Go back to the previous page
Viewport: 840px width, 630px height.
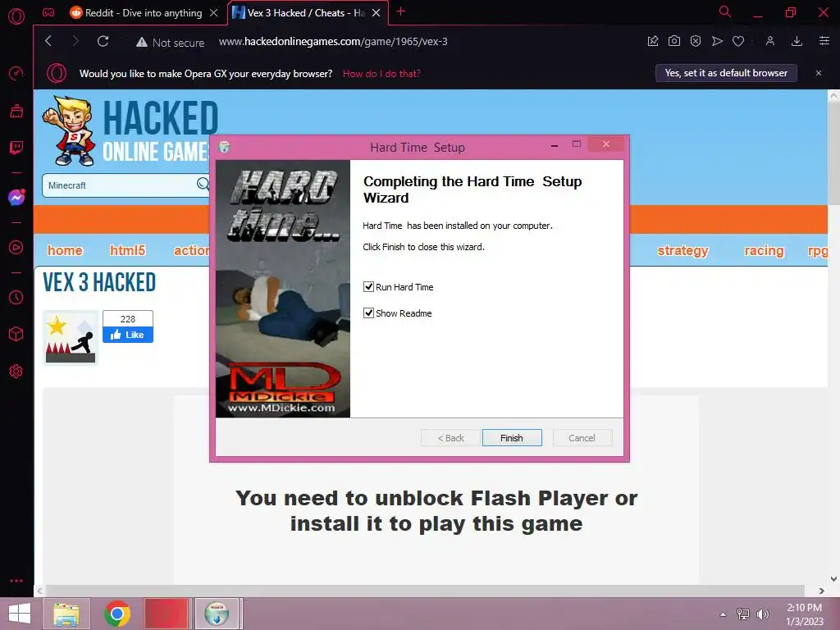(x=48, y=41)
